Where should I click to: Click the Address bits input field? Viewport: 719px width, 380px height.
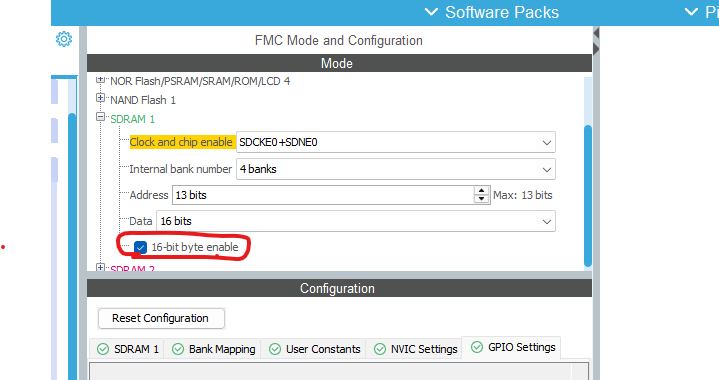(323, 195)
